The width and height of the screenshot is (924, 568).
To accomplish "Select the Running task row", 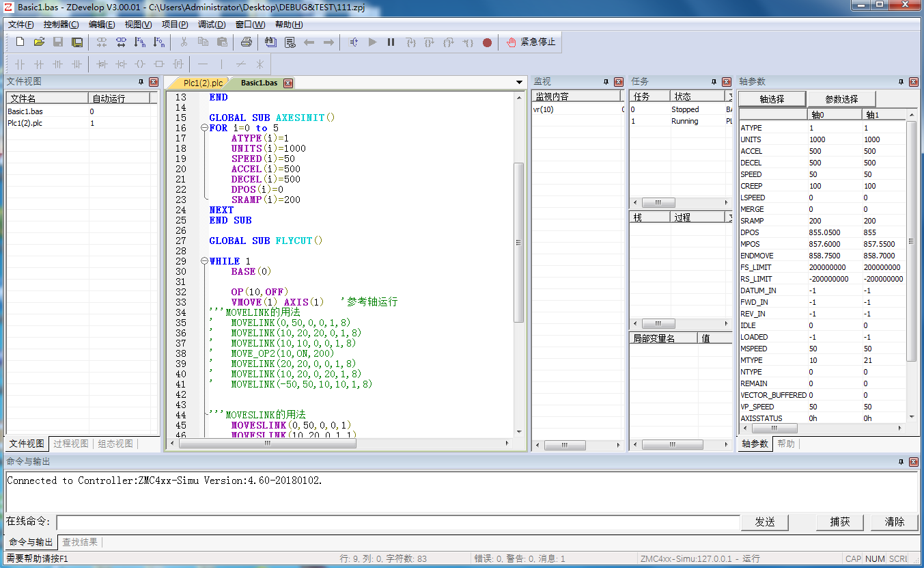I will point(680,121).
